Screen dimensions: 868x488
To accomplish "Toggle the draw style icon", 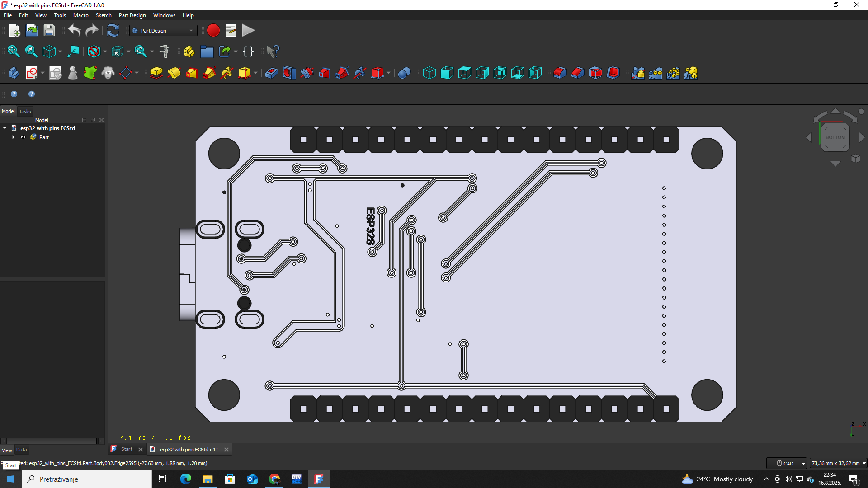I will [94, 52].
